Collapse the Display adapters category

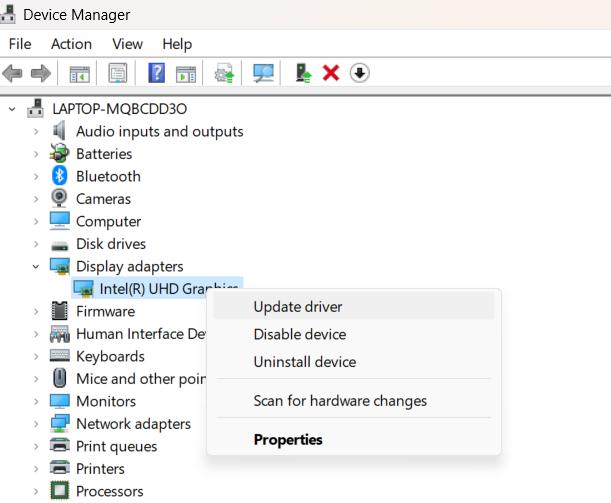point(36,266)
